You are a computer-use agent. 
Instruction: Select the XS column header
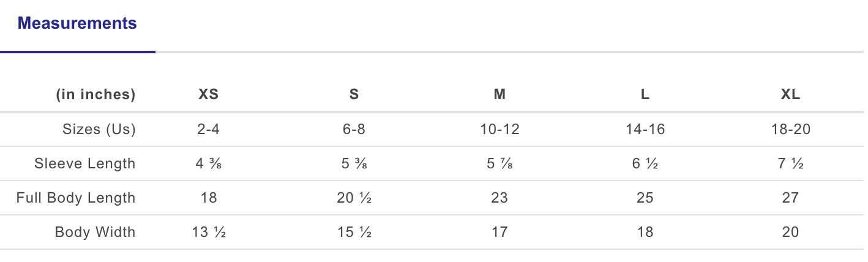point(208,95)
